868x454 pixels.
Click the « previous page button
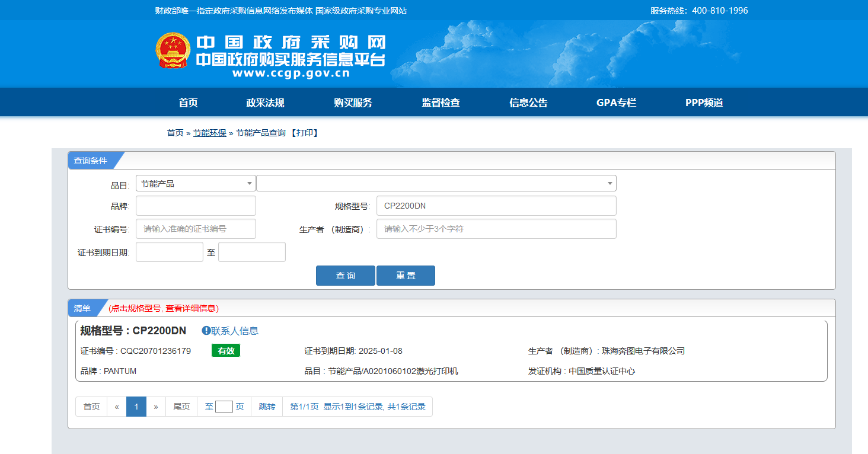click(117, 407)
